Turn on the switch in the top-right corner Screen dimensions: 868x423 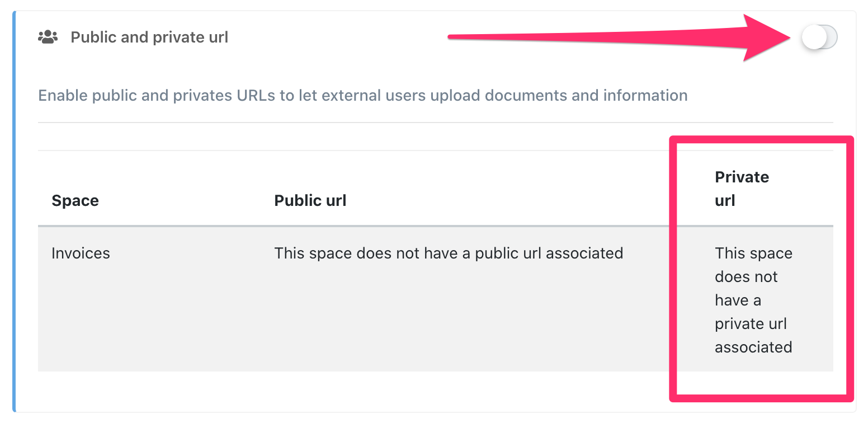pos(820,37)
